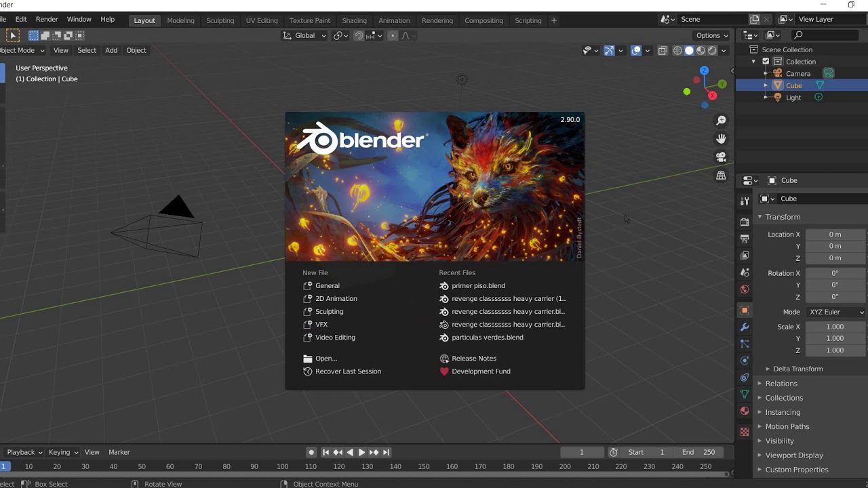This screenshot has width=868, height=488.
Task: Open the Object Constraint properties icon
Action: (x=745, y=378)
